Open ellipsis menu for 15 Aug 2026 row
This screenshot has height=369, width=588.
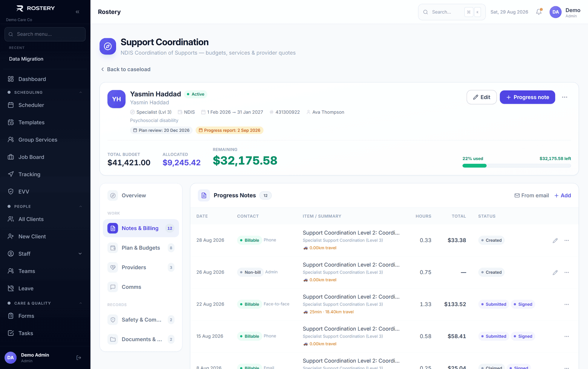[567, 336]
